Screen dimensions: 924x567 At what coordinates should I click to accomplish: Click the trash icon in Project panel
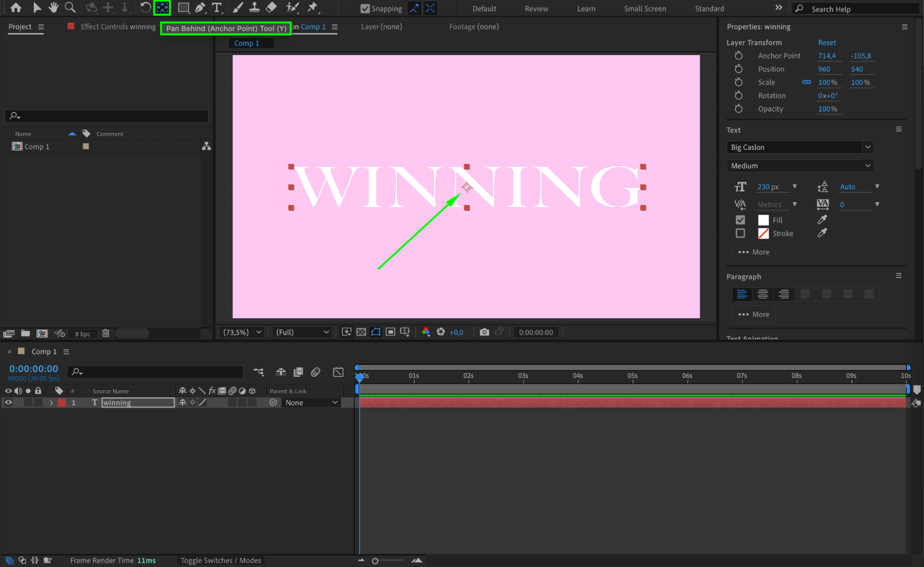[105, 333]
